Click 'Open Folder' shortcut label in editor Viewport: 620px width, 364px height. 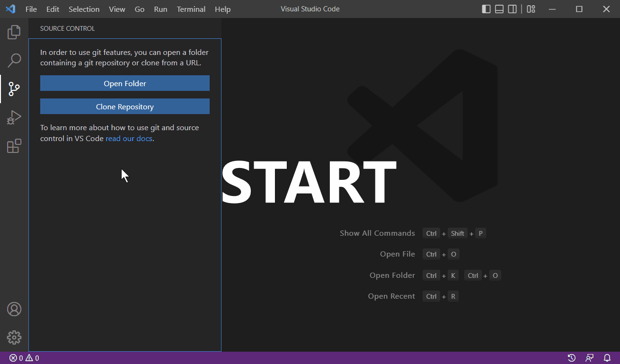(392, 275)
